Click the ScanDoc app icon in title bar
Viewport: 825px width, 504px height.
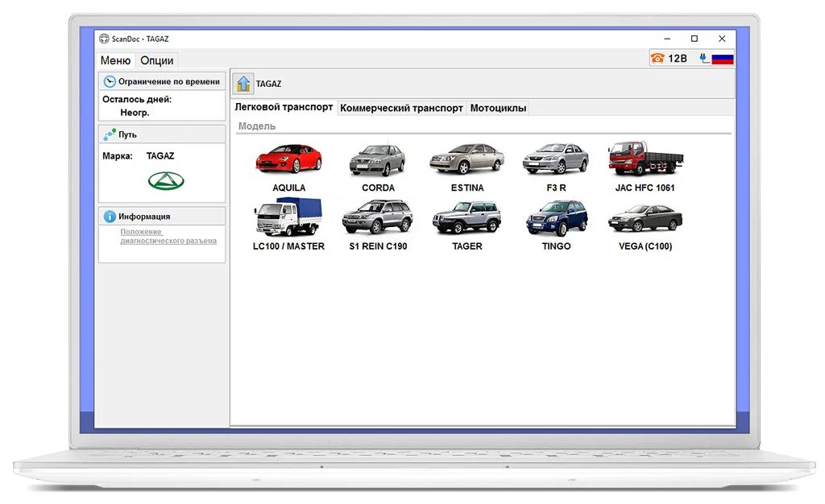point(104,39)
